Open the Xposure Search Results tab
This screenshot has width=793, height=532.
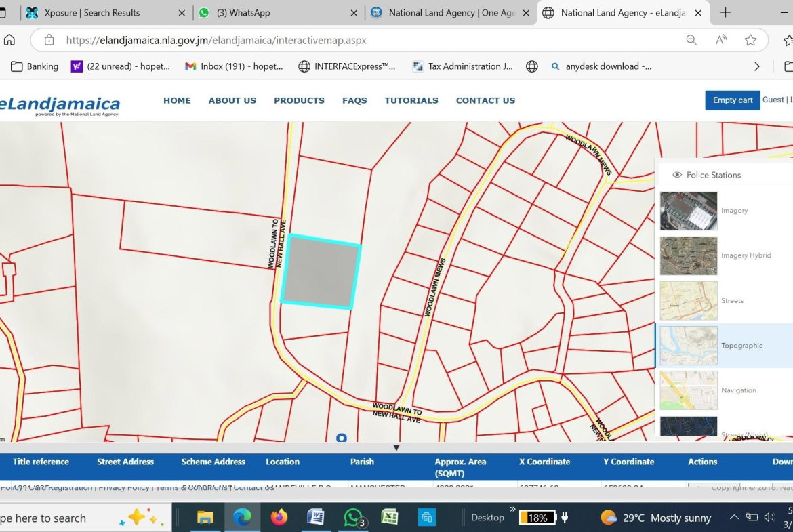coord(91,13)
